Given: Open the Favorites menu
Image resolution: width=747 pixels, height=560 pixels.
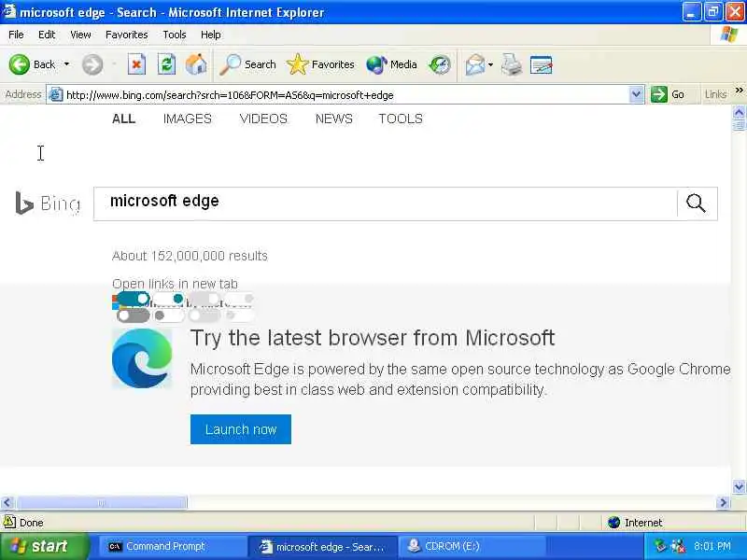Looking at the screenshot, I should coord(127,35).
